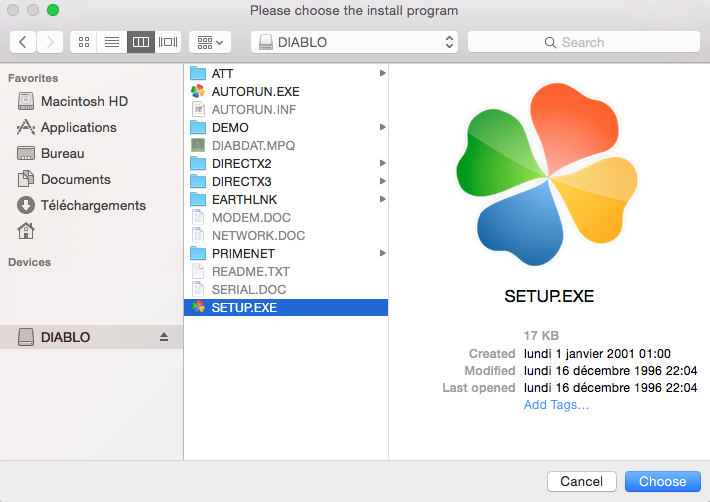Open Documents in the sidebar
This screenshot has width=710, height=502.
click(x=64, y=179)
